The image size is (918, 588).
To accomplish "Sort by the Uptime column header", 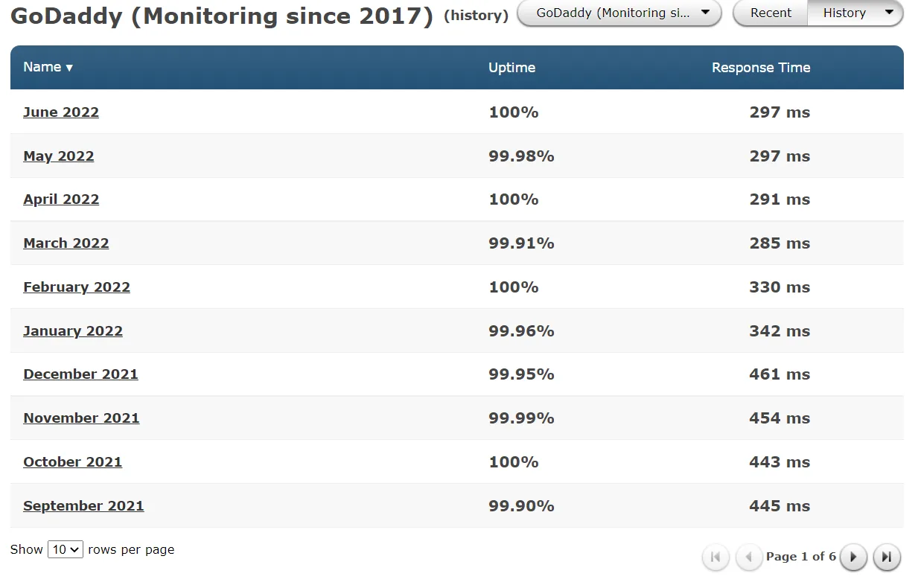I will [511, 68].
